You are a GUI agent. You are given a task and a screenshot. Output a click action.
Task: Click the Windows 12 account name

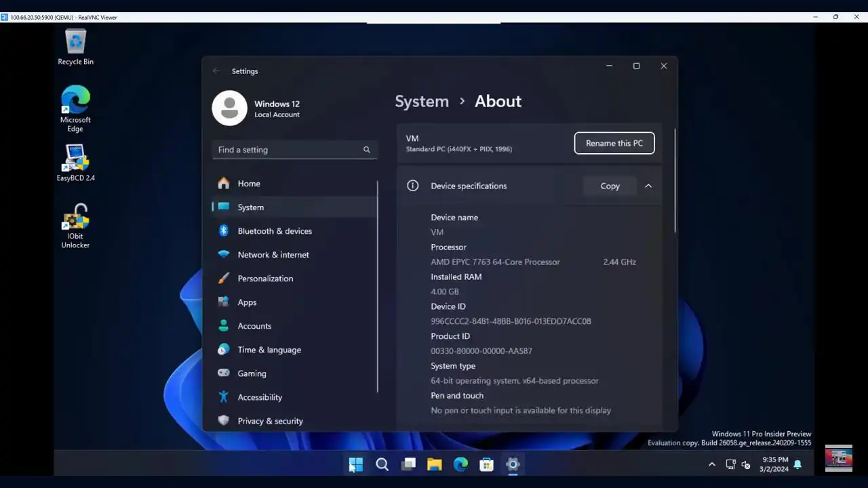click(x=277, y=104)
